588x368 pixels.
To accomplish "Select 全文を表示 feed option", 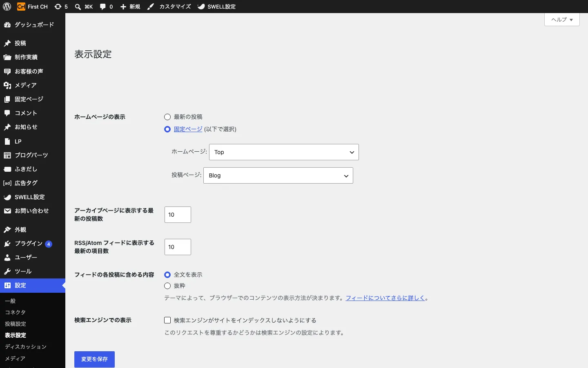I will [x=167, y=275].
